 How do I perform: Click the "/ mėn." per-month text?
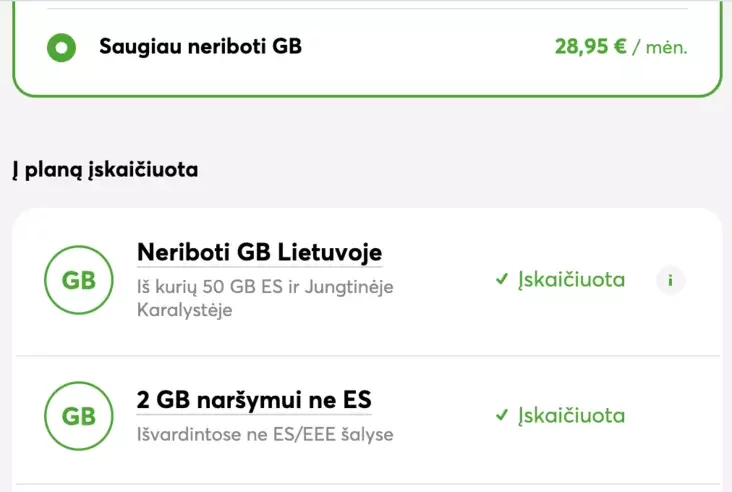[660, 47]
